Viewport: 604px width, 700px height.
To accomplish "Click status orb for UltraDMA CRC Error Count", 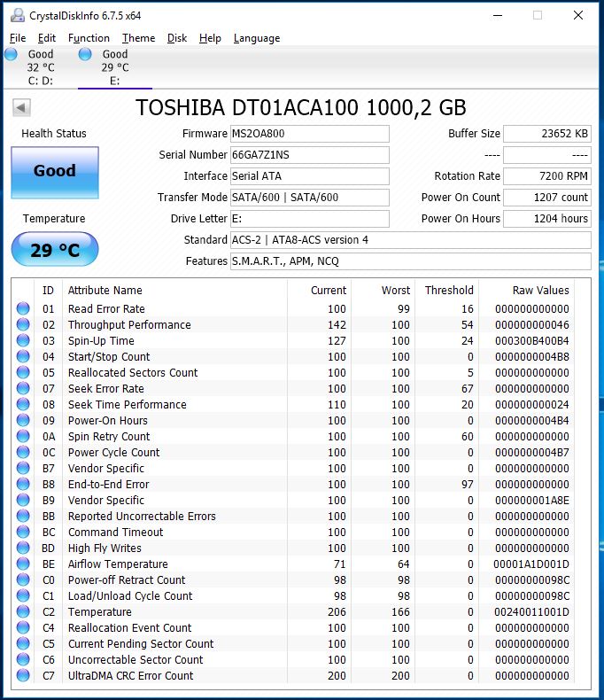I will (23, 675).
